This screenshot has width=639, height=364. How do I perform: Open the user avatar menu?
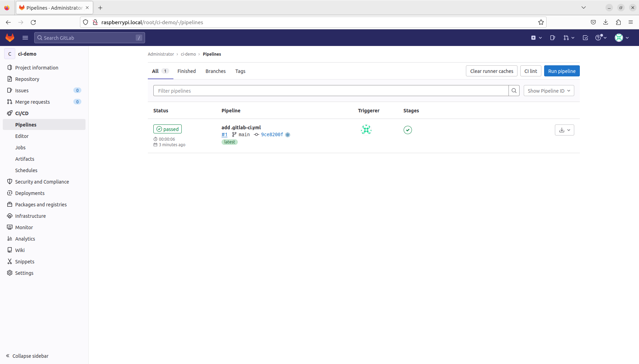point(622,38)
